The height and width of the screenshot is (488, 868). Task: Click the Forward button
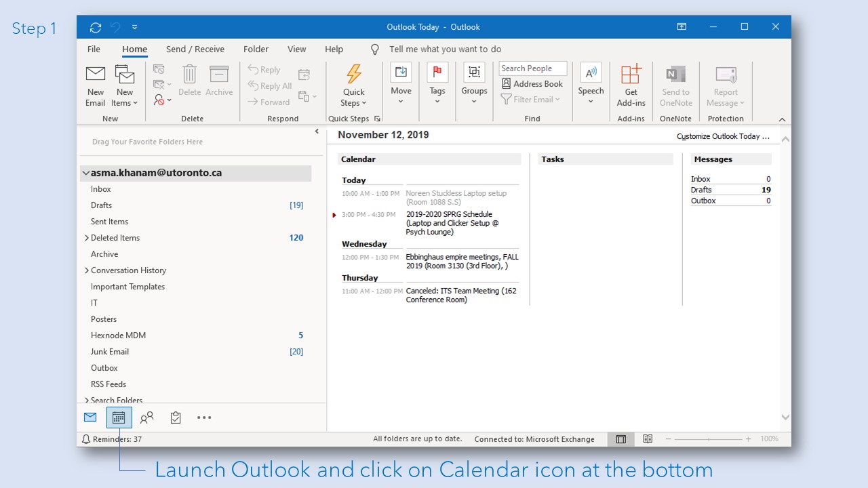(268, 102)
